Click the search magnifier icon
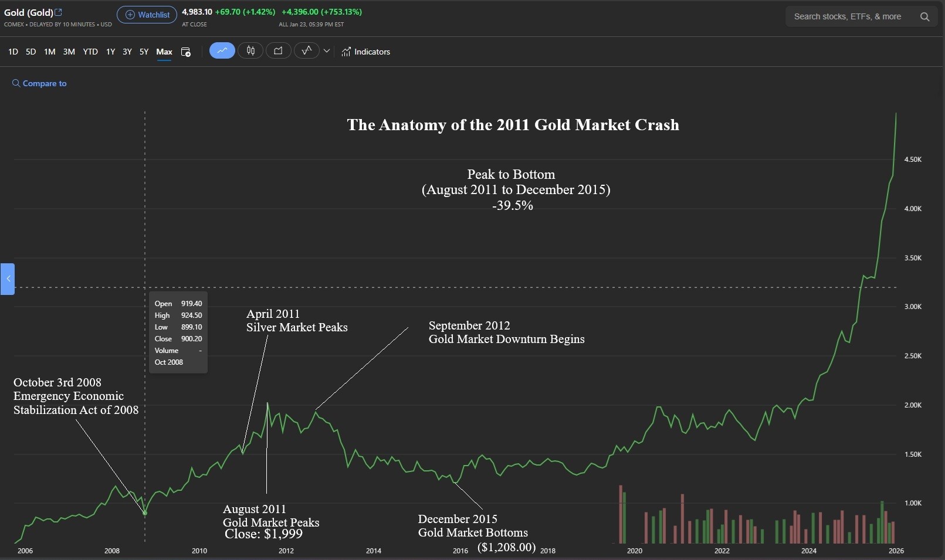The width and height of the screenshot is (945, 560). click(x=924, y=17)
